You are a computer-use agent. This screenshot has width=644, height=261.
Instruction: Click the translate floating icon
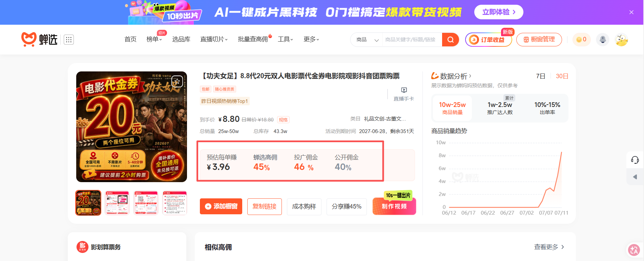(x=633, y=250)
